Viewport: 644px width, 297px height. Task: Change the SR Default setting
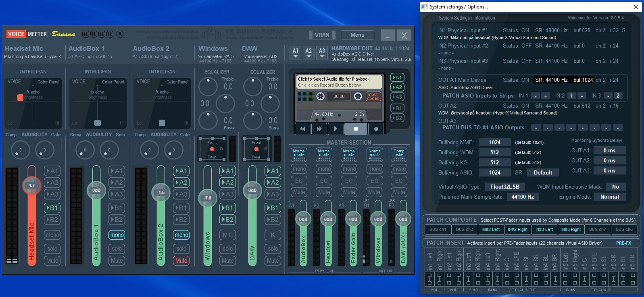tap(543, 172)
